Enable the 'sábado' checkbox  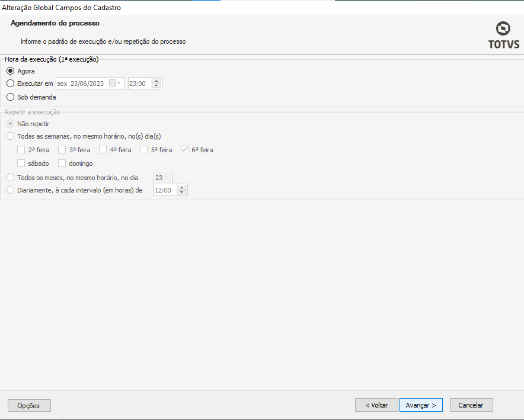(21, 163)
